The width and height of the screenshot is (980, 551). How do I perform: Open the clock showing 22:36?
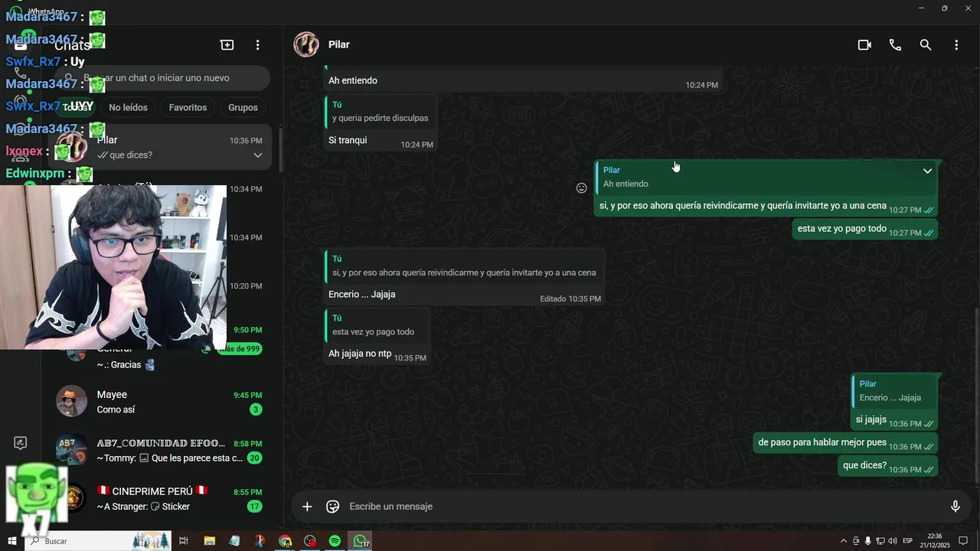coord(936,541)
